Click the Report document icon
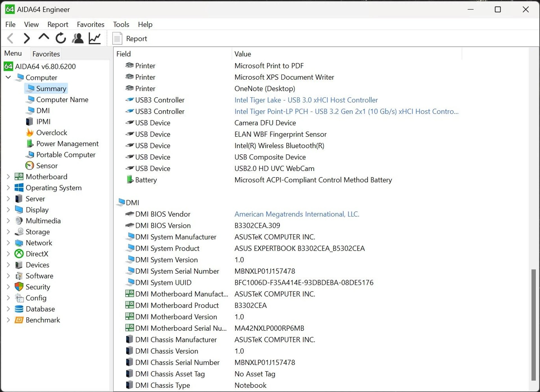The width and height of the screenshot is (540, 392). [117, 38]
